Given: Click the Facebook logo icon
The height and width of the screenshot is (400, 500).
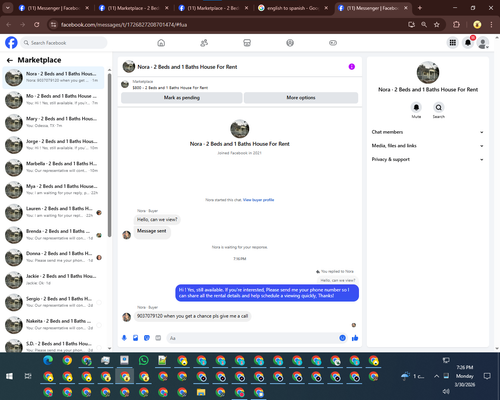Looking at the screenshot, I should pos(11,43).
